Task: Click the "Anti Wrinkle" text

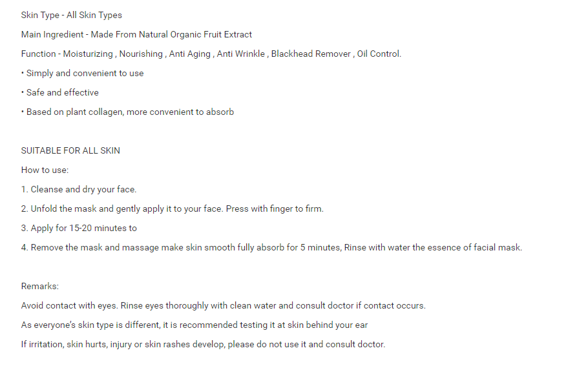Action: coord(240,54)
